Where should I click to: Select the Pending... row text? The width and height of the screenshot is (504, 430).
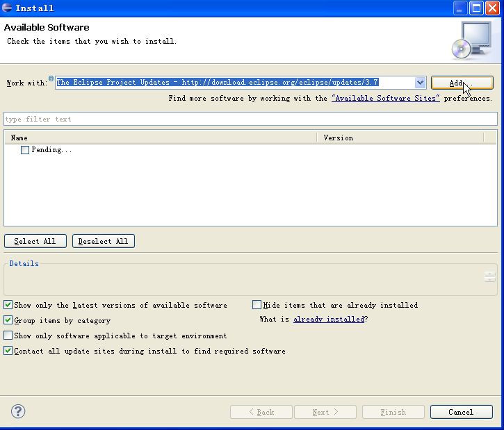click(x=51, y=150)
